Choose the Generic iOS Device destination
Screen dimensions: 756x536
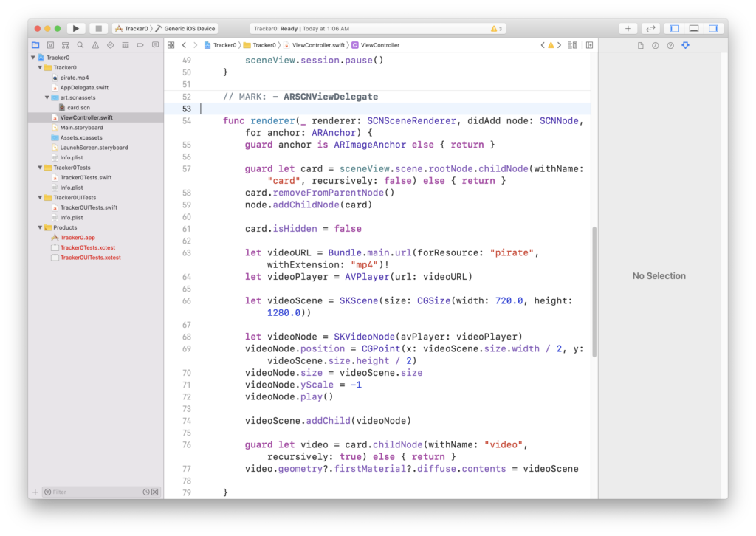(x=189, y=29)
